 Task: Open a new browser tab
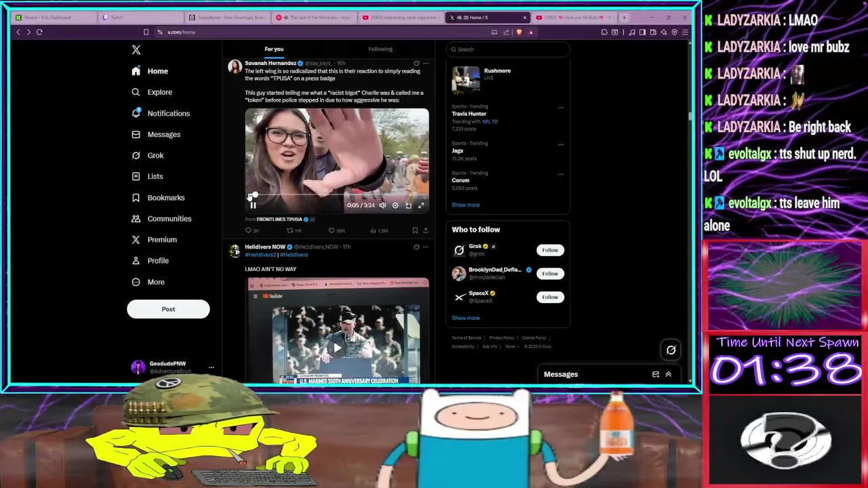[x=624, y=18]
